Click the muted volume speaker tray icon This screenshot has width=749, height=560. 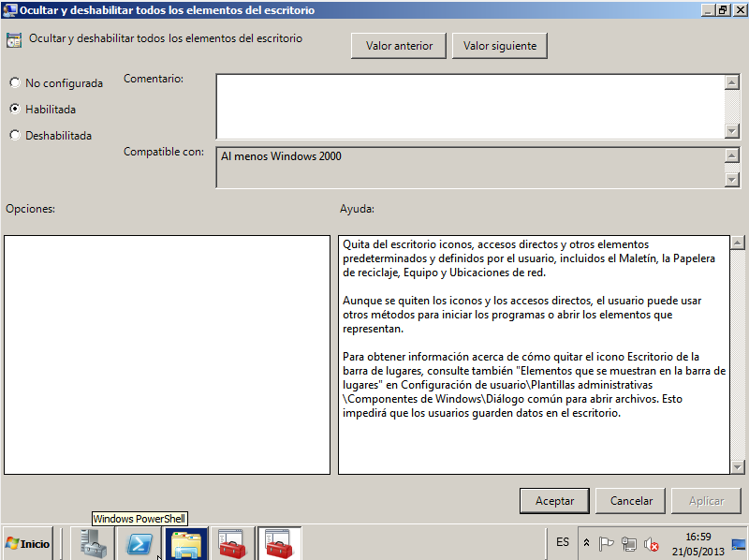pos(651,543)
